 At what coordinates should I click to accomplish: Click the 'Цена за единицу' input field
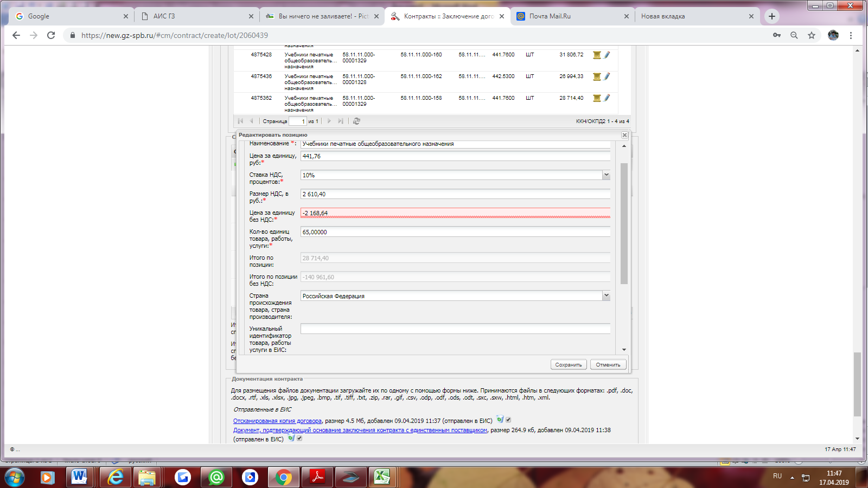[455, 156]
